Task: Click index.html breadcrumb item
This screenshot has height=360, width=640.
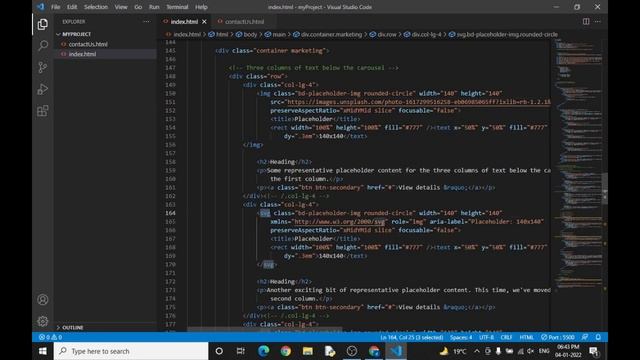Action: (187, 34)
